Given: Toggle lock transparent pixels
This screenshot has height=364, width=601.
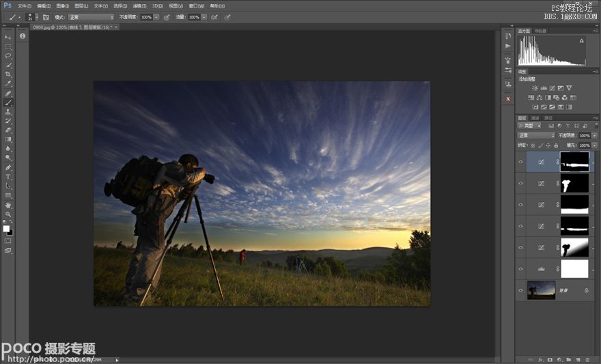Looking at the screenshot, I should pyautogui.click(x=533, y=145).
